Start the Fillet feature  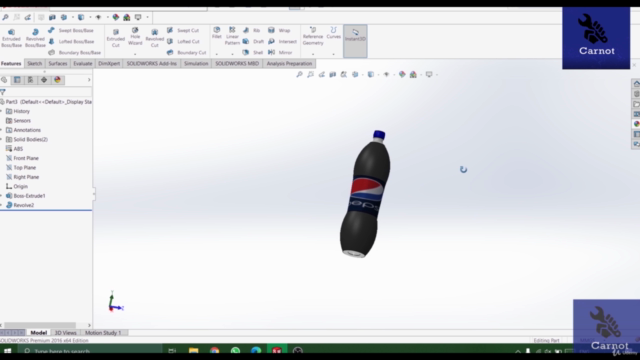click(x=217, y=33)
